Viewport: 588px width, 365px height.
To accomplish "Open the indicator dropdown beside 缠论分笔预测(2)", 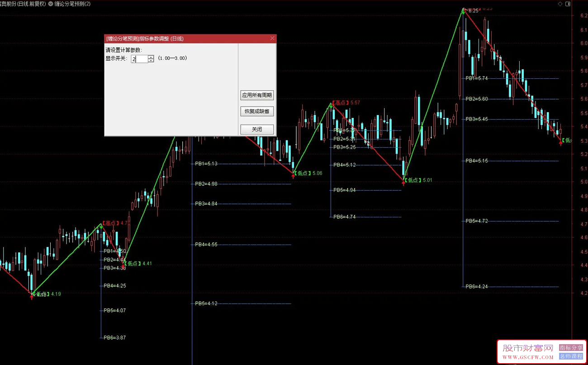I will click(50, 4).
